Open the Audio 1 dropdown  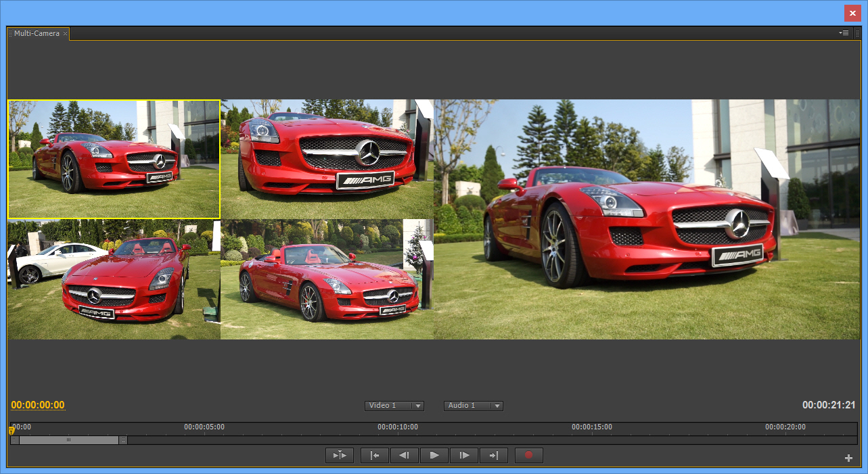[x=474, y=406]
